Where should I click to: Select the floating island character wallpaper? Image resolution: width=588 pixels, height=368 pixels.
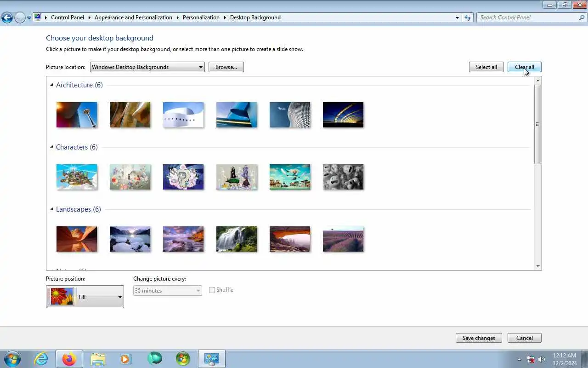point(77,177)
